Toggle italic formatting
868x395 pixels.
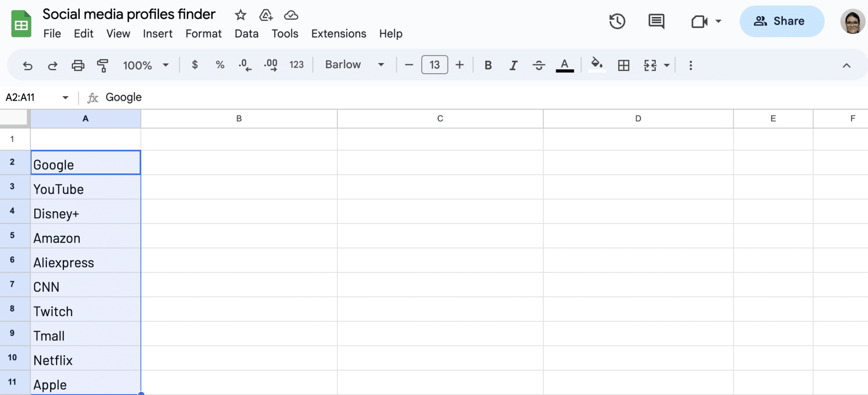coord(513,65)
